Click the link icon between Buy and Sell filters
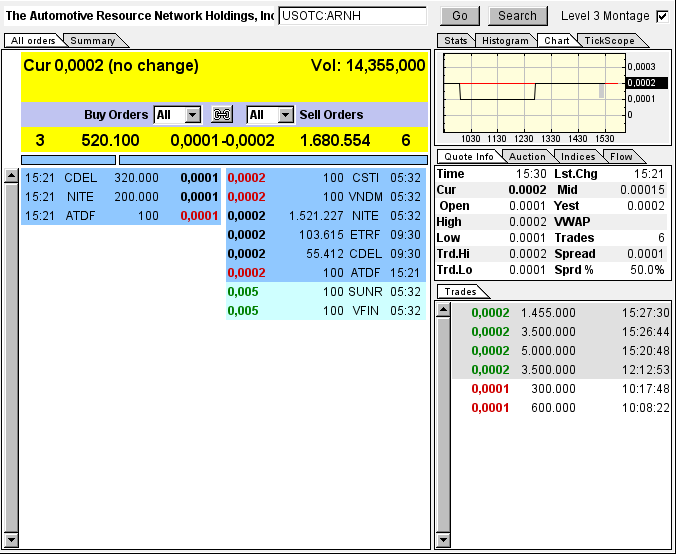 222,115
